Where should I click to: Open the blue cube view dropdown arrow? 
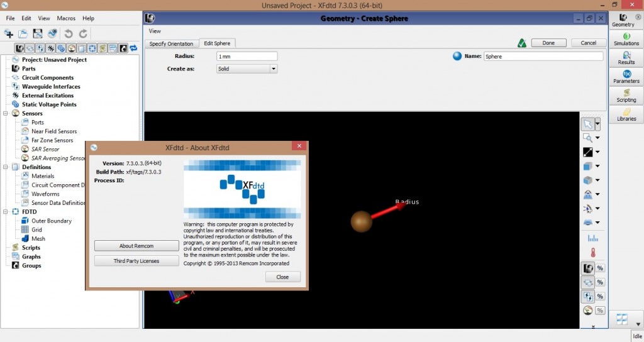[597, 166]
